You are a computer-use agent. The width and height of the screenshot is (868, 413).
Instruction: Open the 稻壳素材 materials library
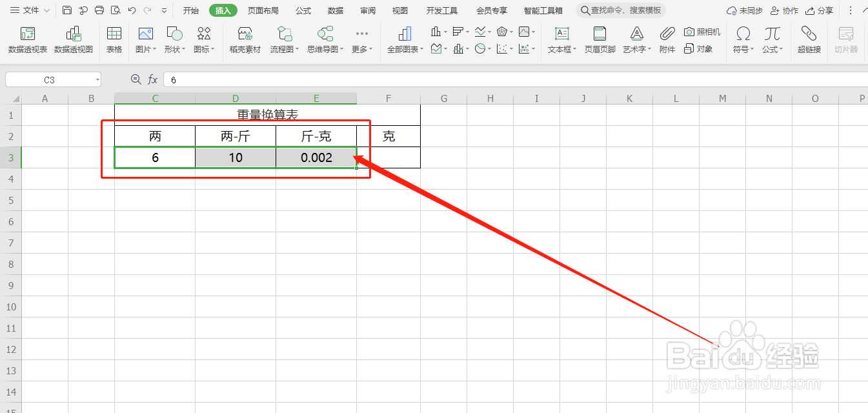(x=245, y=39)
